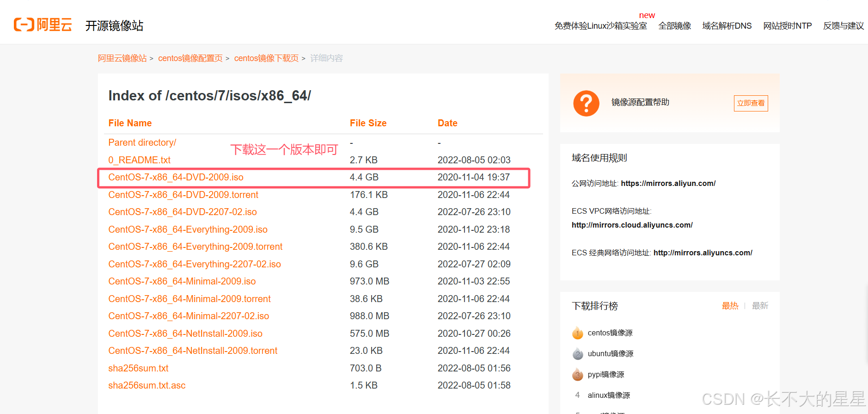Click 下载排行榜 heading

595,306
